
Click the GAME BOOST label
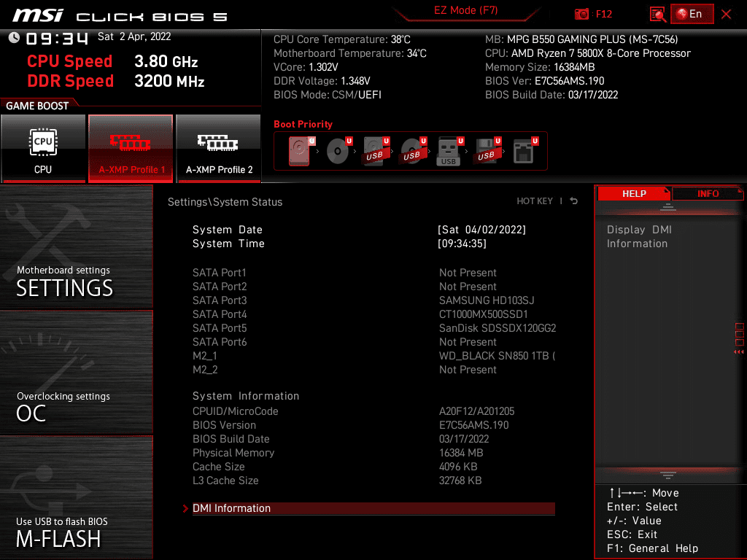tap(37, 106)
